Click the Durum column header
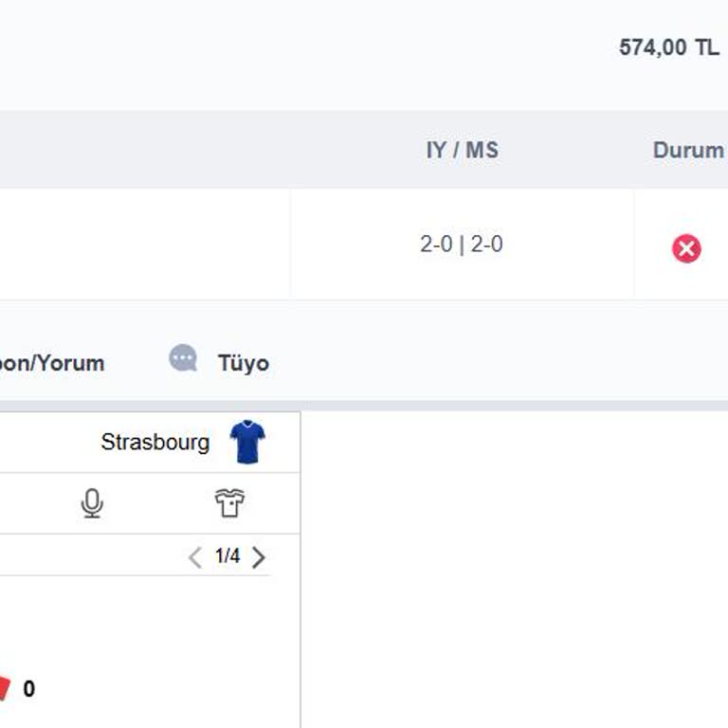728x728 pixels. point(688,150)
